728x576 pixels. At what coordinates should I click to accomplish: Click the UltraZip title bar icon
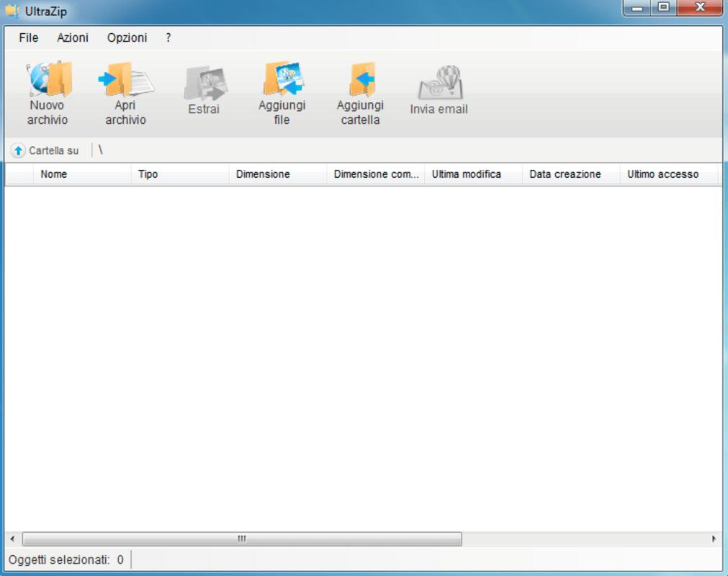pyautogui.click(x=12, y=11)
